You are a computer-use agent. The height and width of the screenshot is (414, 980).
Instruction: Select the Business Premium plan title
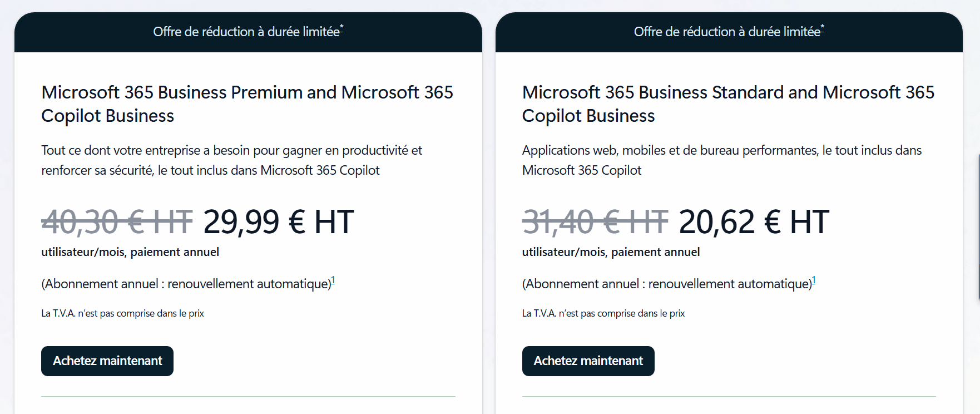[x=247, y=104]
